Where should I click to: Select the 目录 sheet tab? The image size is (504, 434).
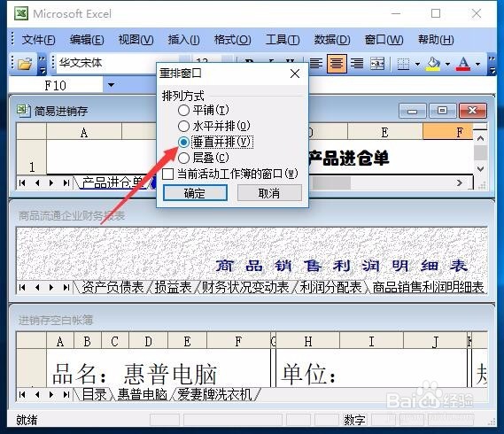[x=94, y=394]
